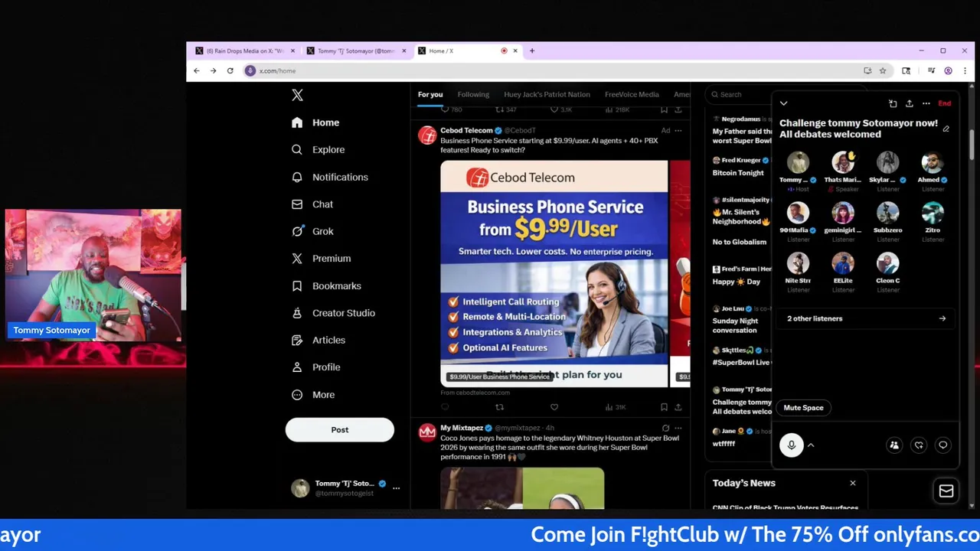This screenshot has width=980, height=551.
Task: Send a heart reaction in Space
Action: (x=919, y=445)
